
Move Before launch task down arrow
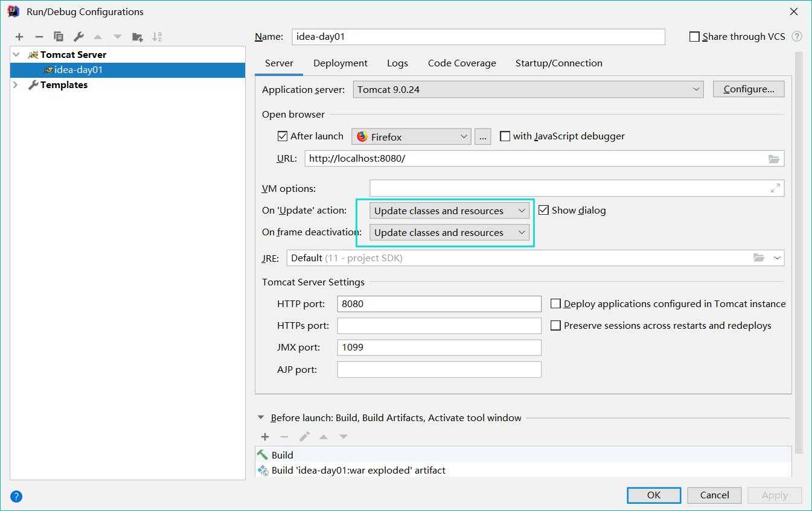[344, 436]
